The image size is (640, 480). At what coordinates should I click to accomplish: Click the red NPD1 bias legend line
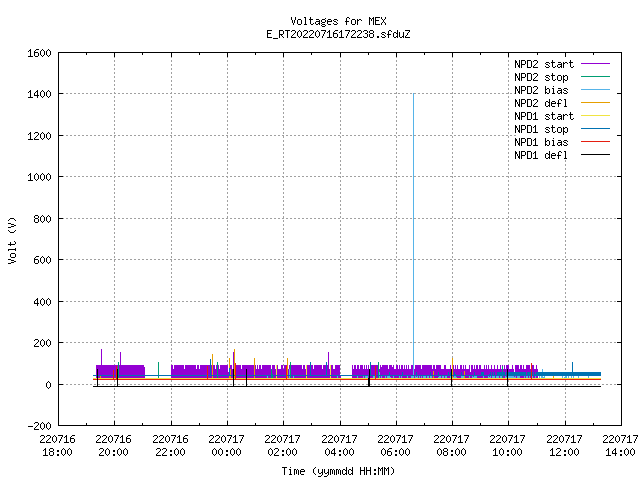click(x=595, y=142)
